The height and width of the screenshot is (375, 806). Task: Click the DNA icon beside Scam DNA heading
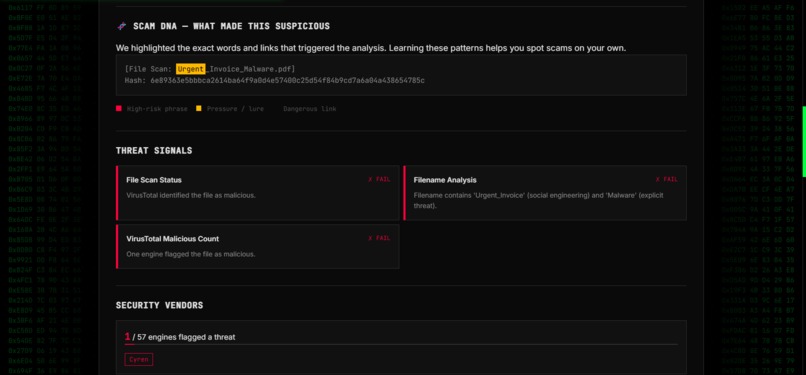click(121, 26)
